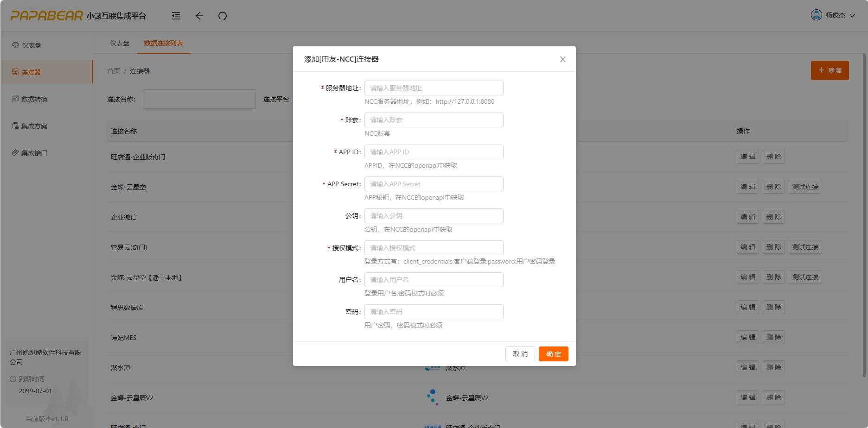Click 测试连接 for 金蝶-云星空 row
Viewport: 868px width, 428px height.
tap(805, 187)
